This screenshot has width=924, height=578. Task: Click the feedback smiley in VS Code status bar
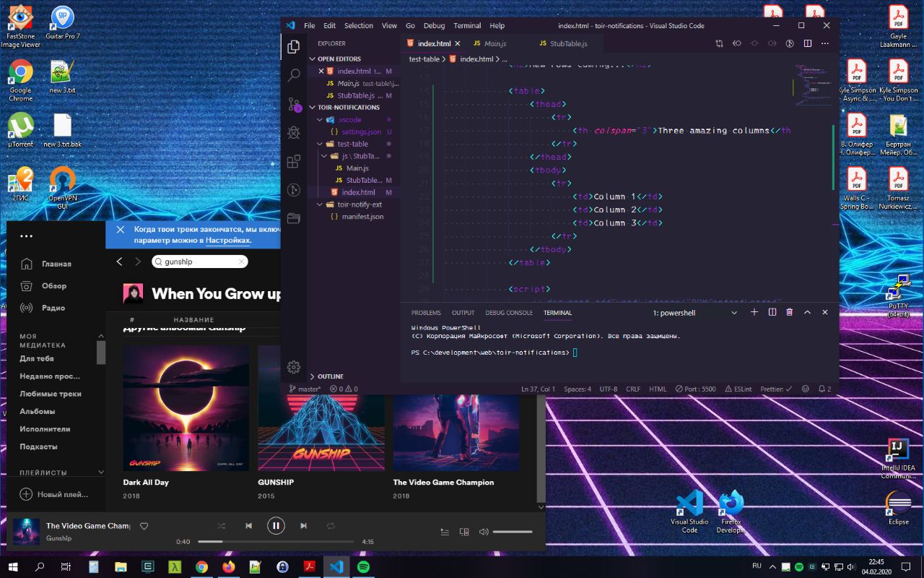[x=806, y=389]
